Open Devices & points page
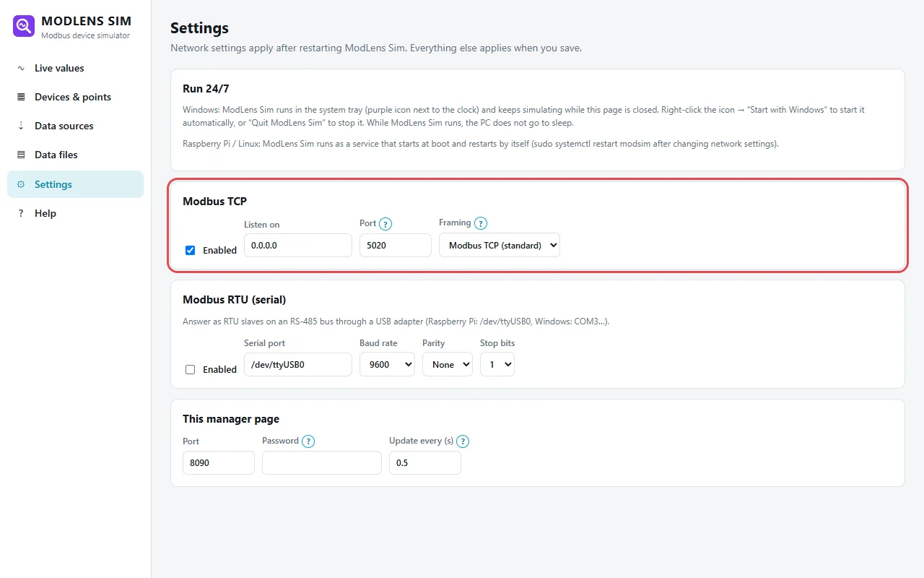Viewport: 924px width, 578px height. (75, 97)
